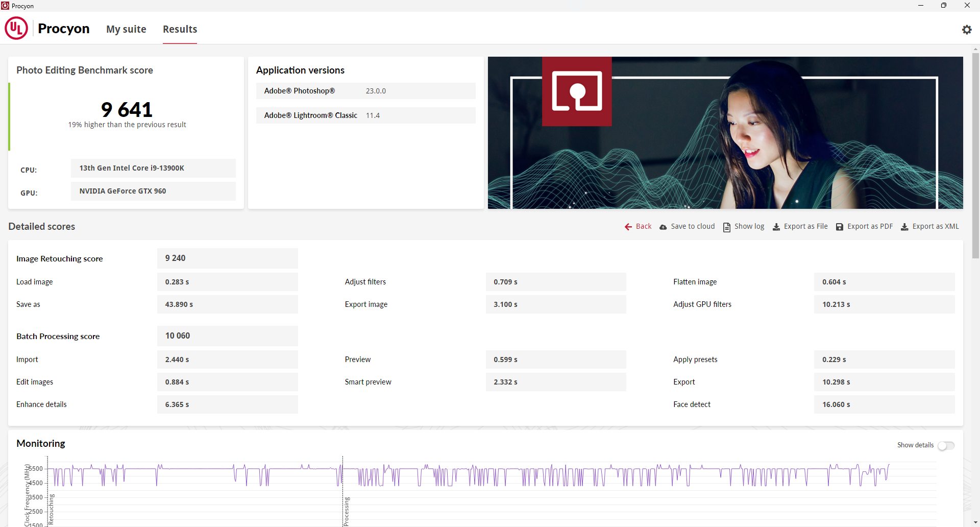Toggle the Show details switch
Viewport: 980px width, 527px height.
[x=946, y=446]
